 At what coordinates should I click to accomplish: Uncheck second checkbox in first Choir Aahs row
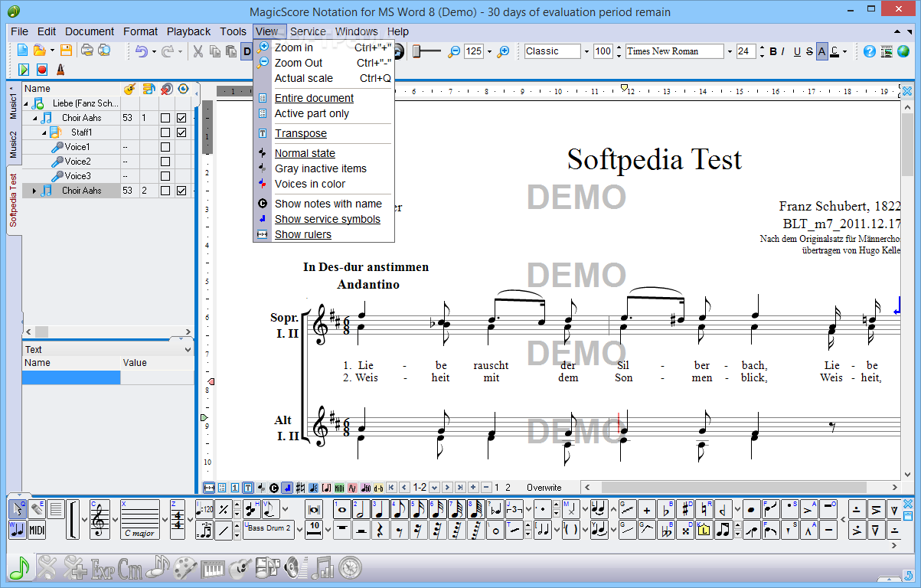181,118
